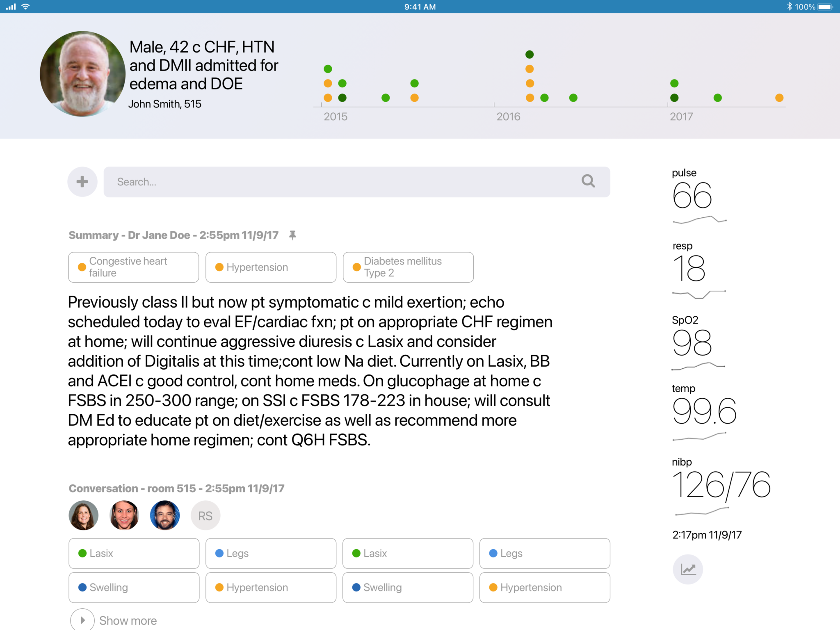The height and width of the screenshot is (630, 840).
Task: Click the RS participant initials avatar
Action: point(205,516)
